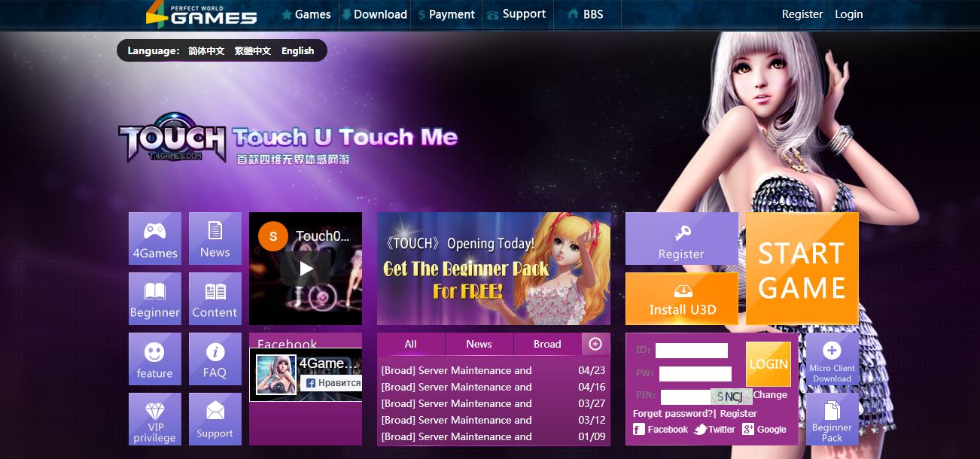
Task: Click Register link in top bar
Action: pyautogui.click(x=802, y=14)
